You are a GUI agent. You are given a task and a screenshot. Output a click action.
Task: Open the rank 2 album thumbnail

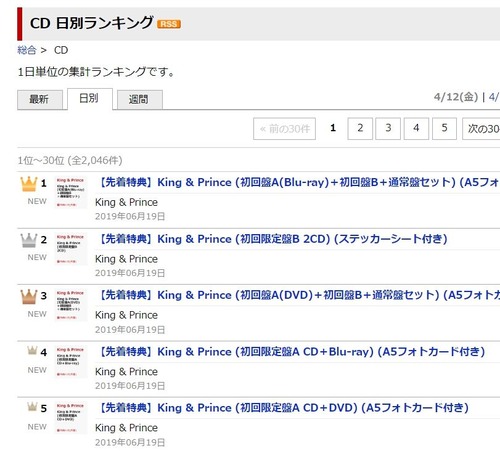point(71,249)
